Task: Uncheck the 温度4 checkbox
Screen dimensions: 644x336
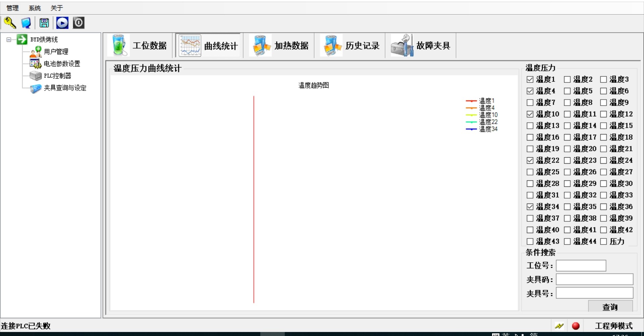Action: coord(530,91)
